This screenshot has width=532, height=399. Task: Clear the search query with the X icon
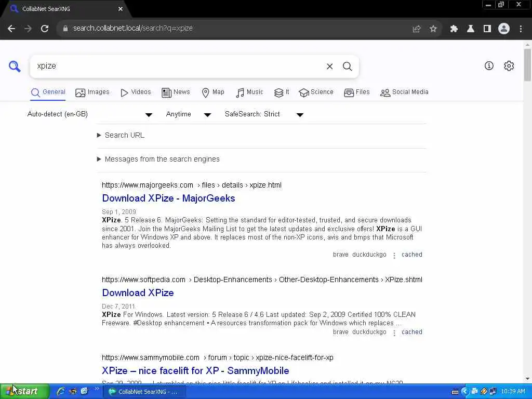[329, 66]
